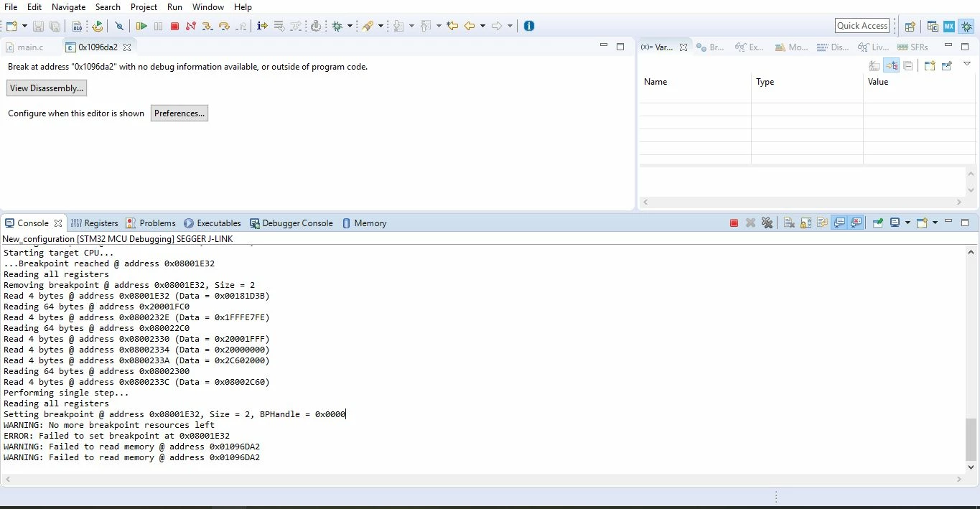The image size is (980, 509).
Task: Click the Step Return icon
Action: point(241,26)
